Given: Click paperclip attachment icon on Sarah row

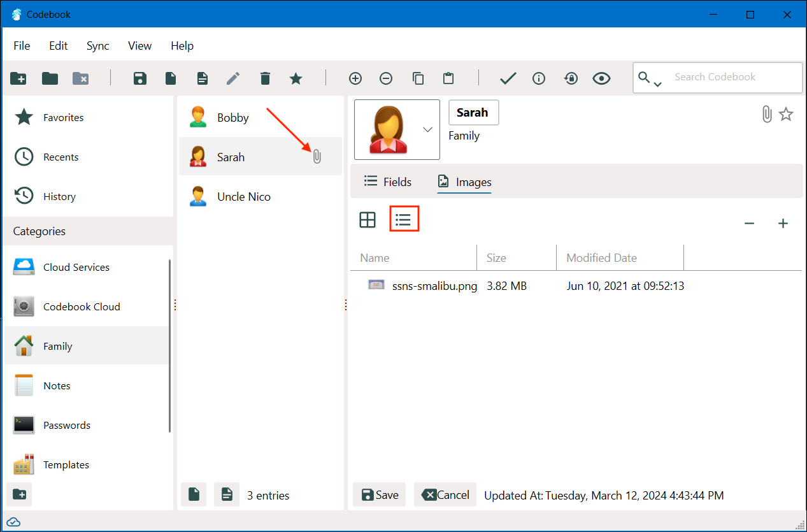Looking at the screenshot, I should 317,156.
